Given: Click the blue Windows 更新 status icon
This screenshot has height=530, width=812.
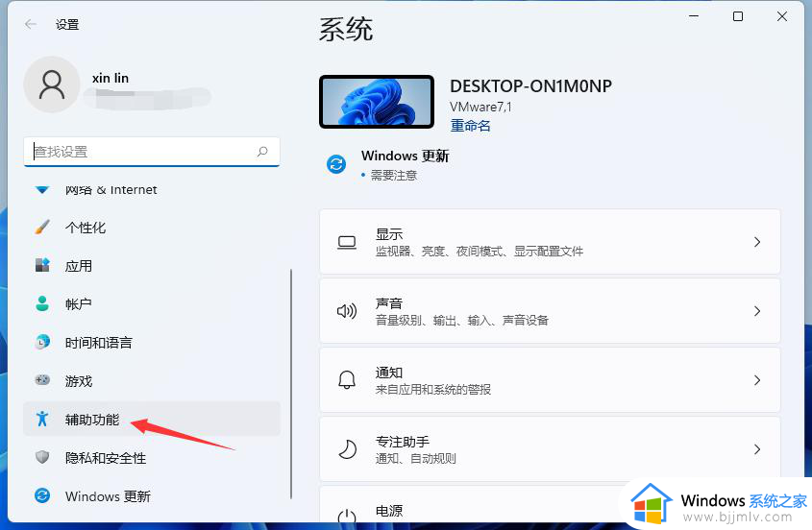Looking at the screenshot, I should click(x=336, y=164).
